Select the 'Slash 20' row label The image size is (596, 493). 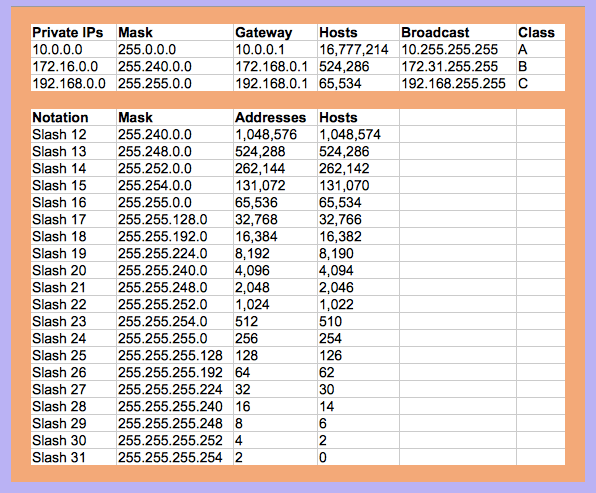[73, 270]
